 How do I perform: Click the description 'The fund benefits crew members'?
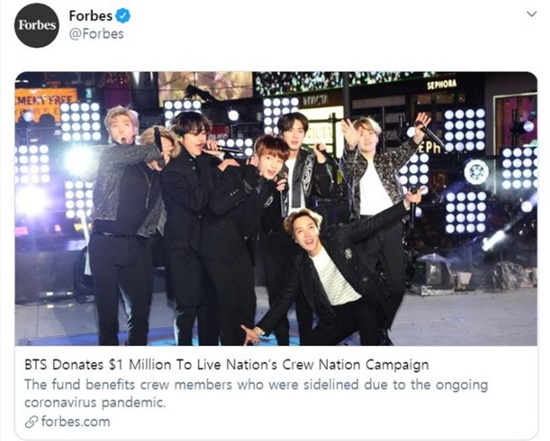256,385
